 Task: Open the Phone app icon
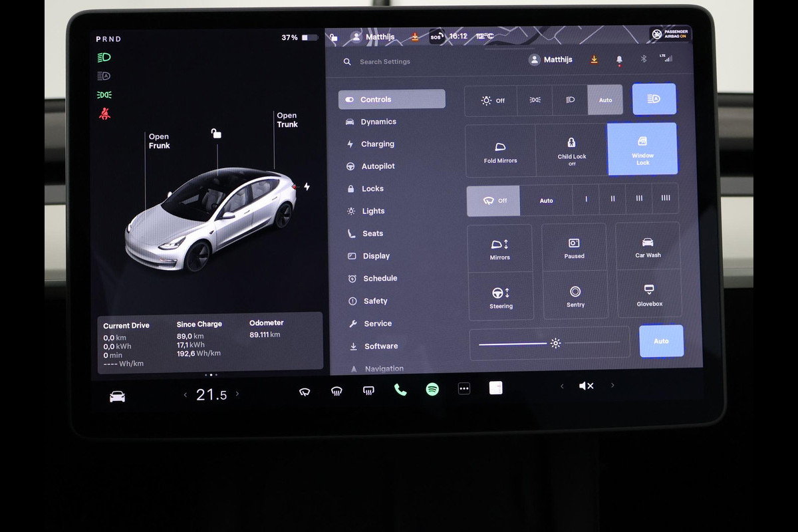(400, 390)
